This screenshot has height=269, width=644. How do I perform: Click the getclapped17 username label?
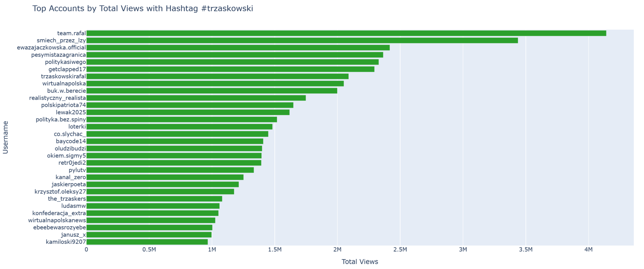click(x=67, y=69)
